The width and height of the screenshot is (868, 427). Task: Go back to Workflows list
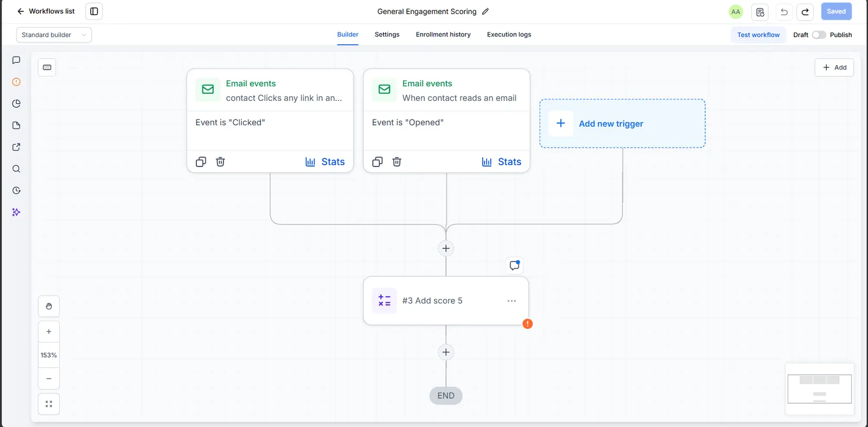click(x=46, y=11)
